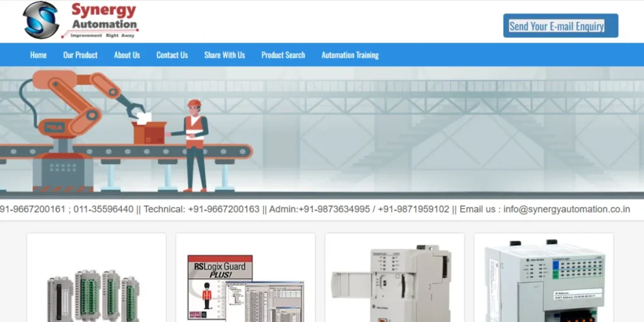Viewport: 644px width, 322px height.
Task: Click the Synergy Automation globe logo
Action: click(41, 20)
